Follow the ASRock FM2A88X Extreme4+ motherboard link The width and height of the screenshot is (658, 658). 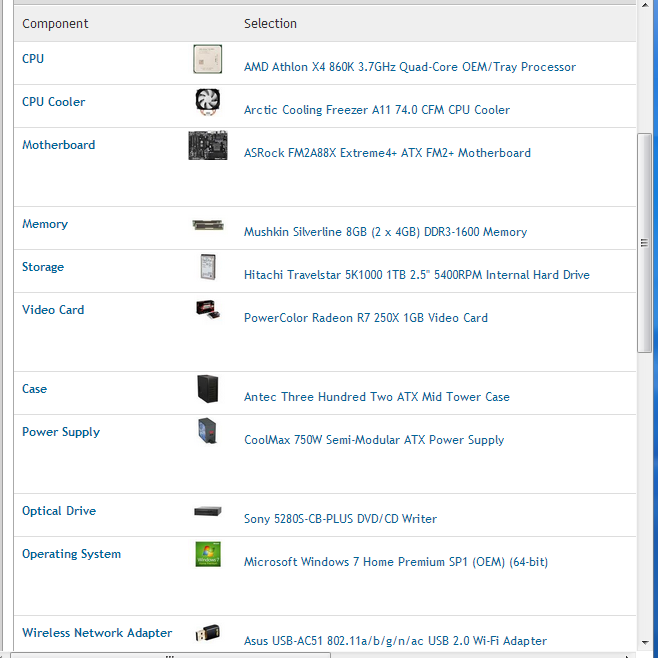tap(387, 153)
